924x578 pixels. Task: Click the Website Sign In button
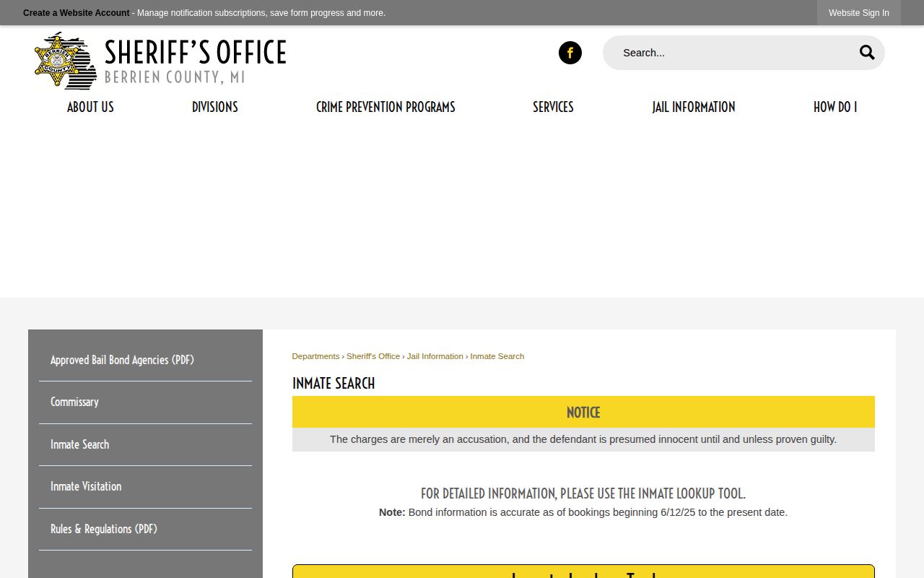click(859, 13)
